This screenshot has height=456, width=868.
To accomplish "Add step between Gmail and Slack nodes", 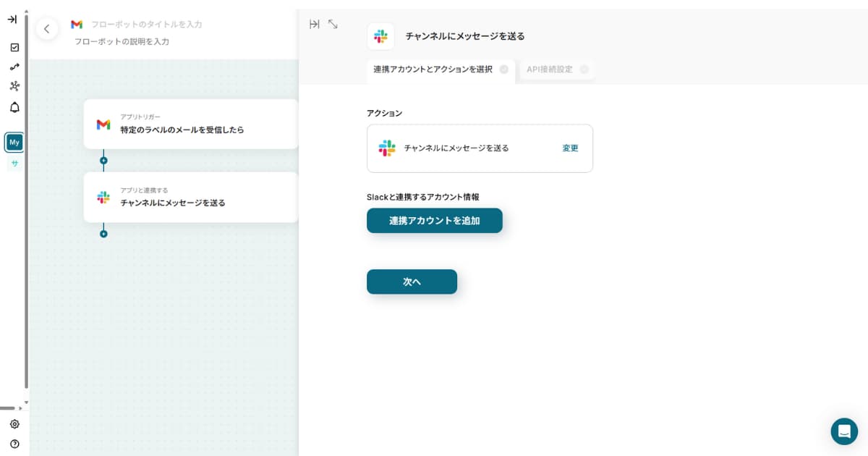I will (x=103, y=161).
